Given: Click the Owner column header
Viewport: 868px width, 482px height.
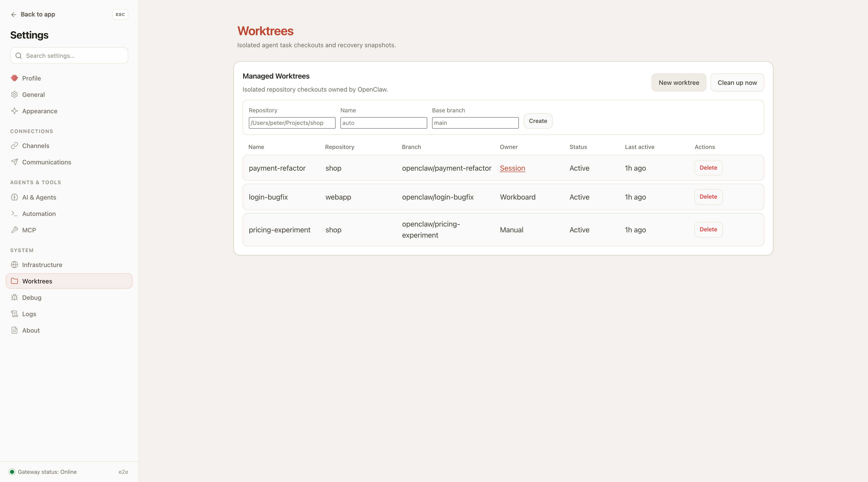Looking at the screenshot, I should pyautogui.click(x=509, y=147).
